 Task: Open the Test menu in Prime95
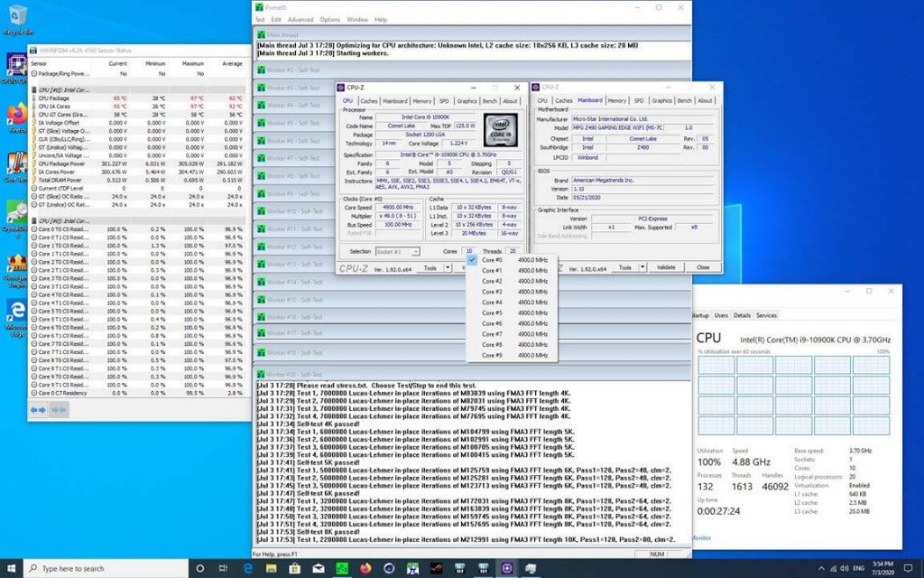260,20
